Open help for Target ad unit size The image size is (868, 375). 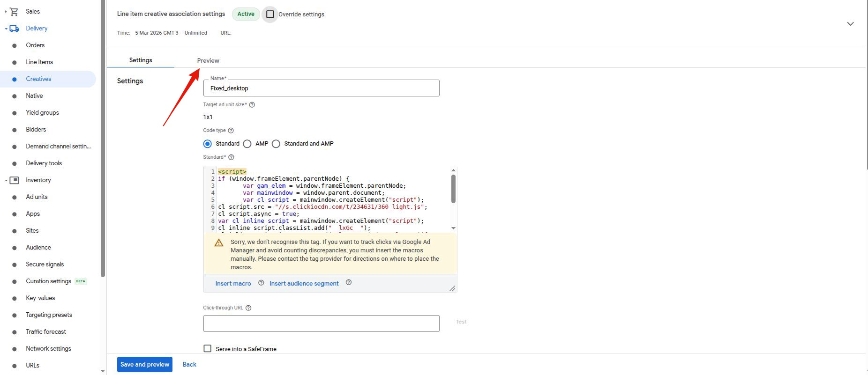click(252, 105)
